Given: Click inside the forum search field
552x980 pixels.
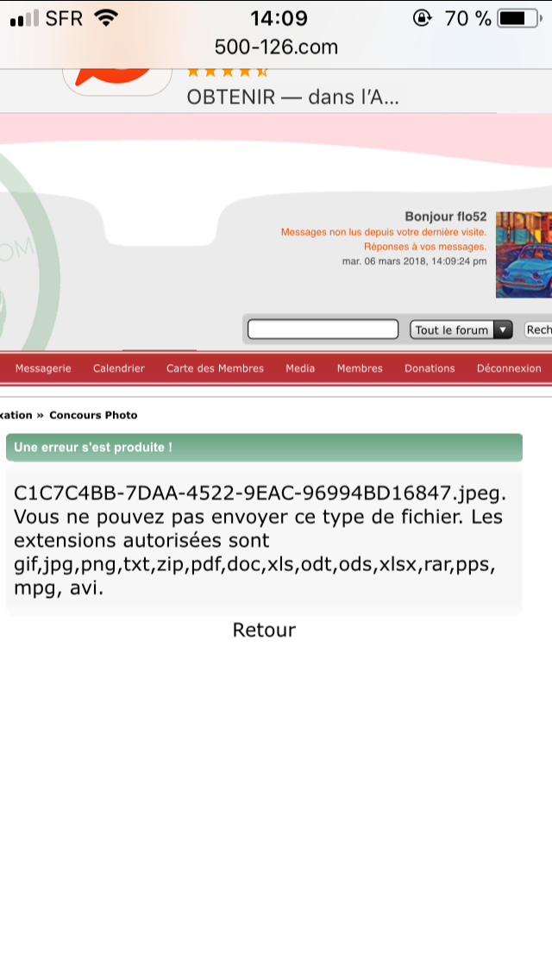Looking at the screenshot, I should pos(323,330).
